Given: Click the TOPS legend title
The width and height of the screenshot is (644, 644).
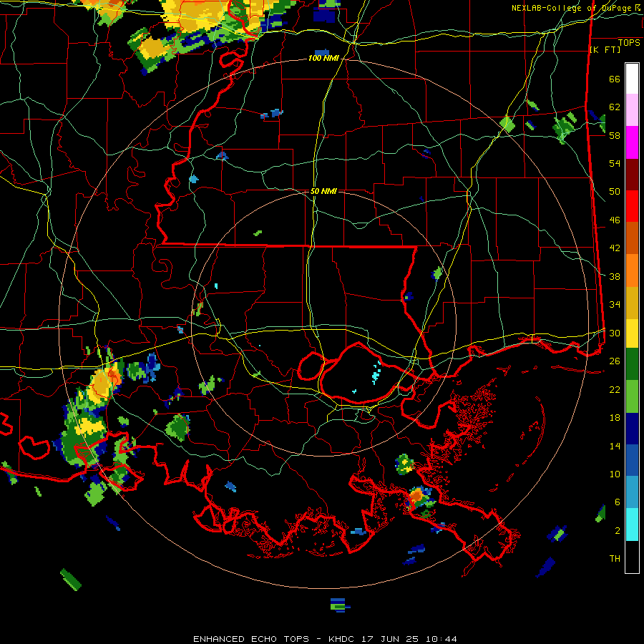Looking at the screenshot, I should [629, 42].
